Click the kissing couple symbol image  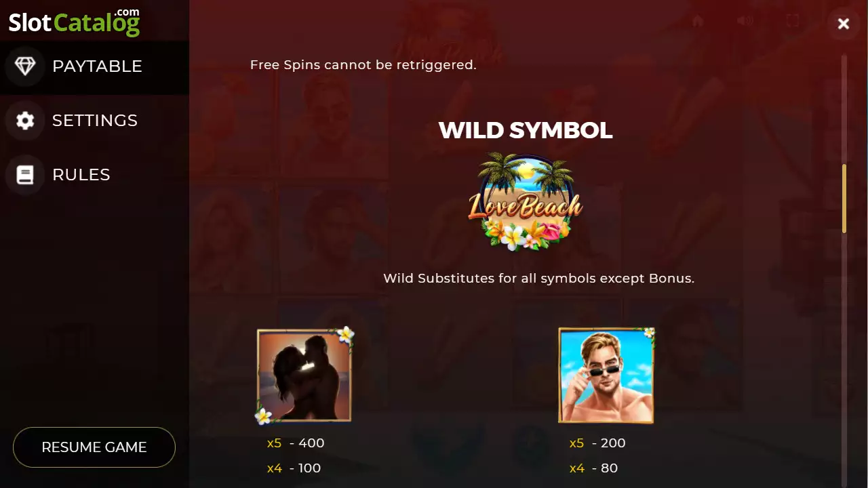tap(305, 375)
